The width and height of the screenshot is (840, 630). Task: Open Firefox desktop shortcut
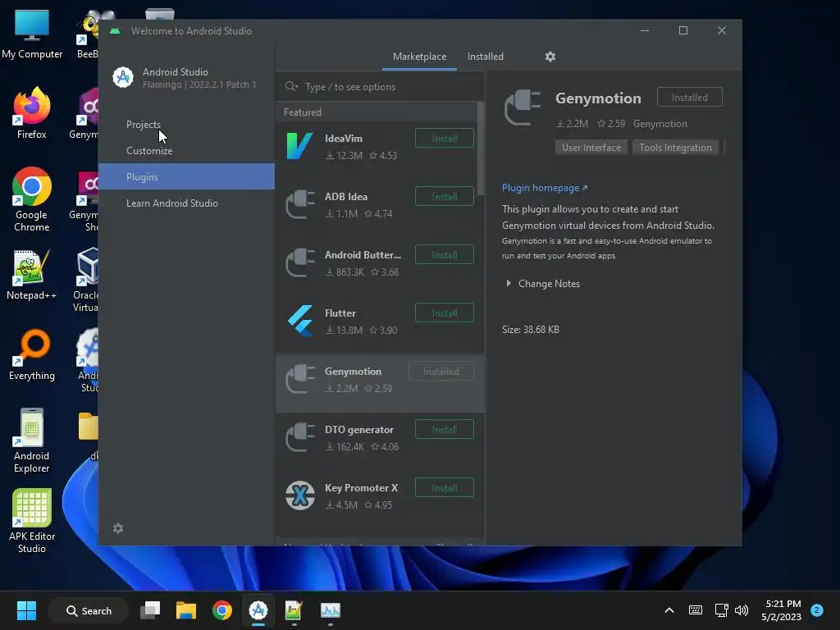(32, 113)
